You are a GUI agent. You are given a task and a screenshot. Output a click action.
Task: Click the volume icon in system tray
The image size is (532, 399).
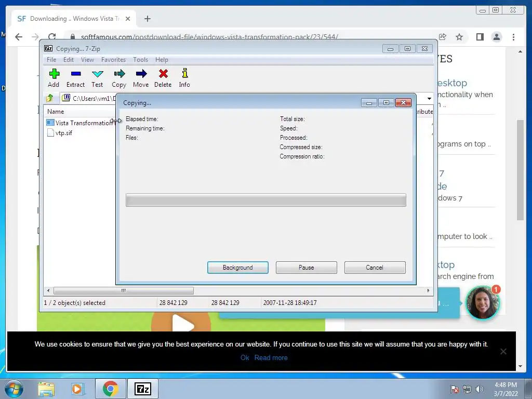pos(480,389)
